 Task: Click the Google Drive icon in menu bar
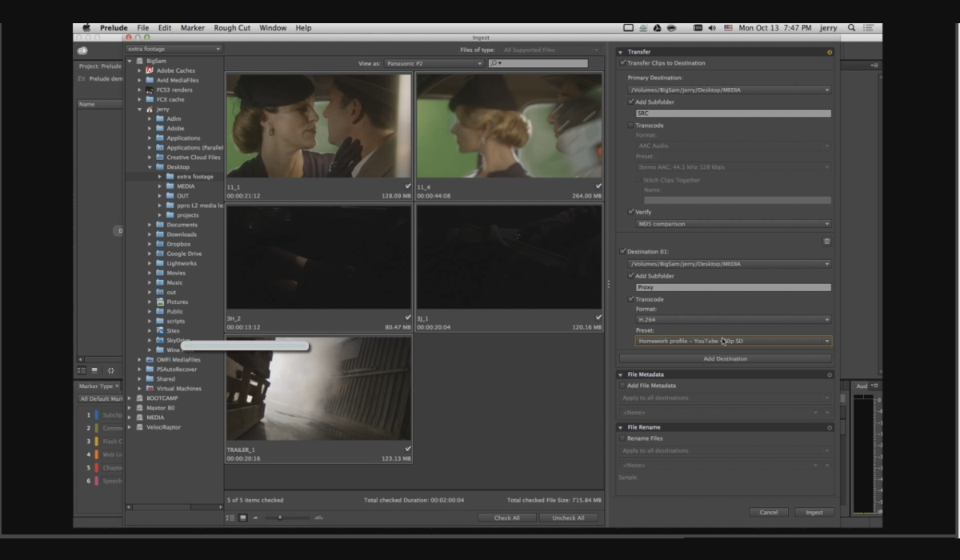(x=657, y=28)
